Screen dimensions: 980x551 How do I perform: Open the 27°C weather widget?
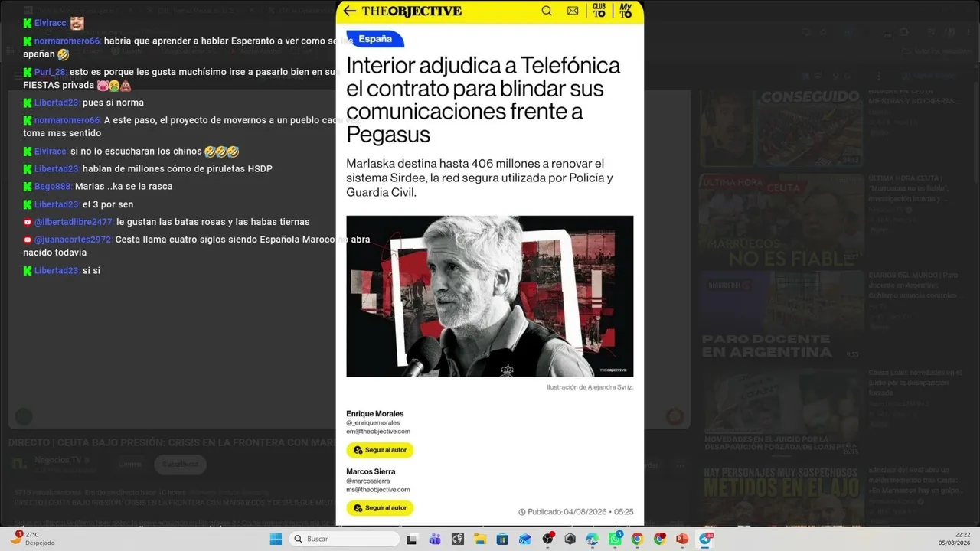pyautogui.click(x=34, y=539)
